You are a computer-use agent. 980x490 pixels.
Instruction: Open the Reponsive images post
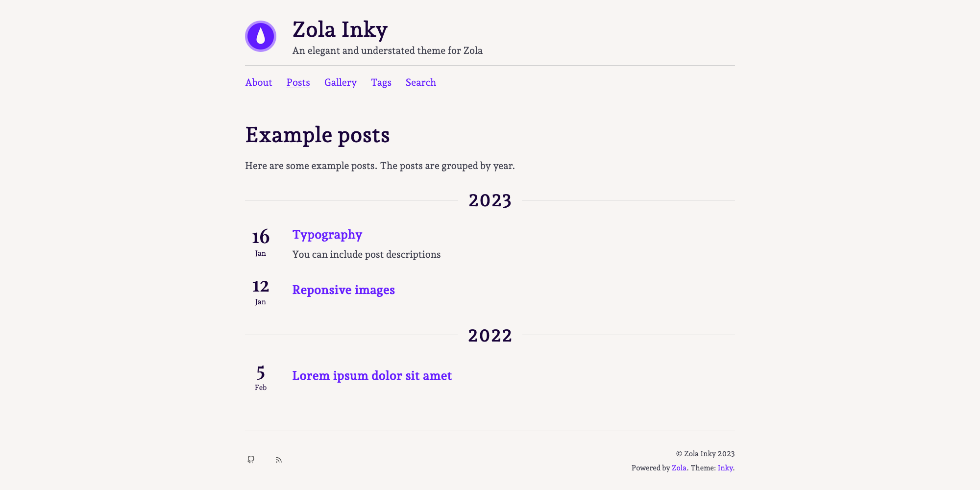coord(343,290)
